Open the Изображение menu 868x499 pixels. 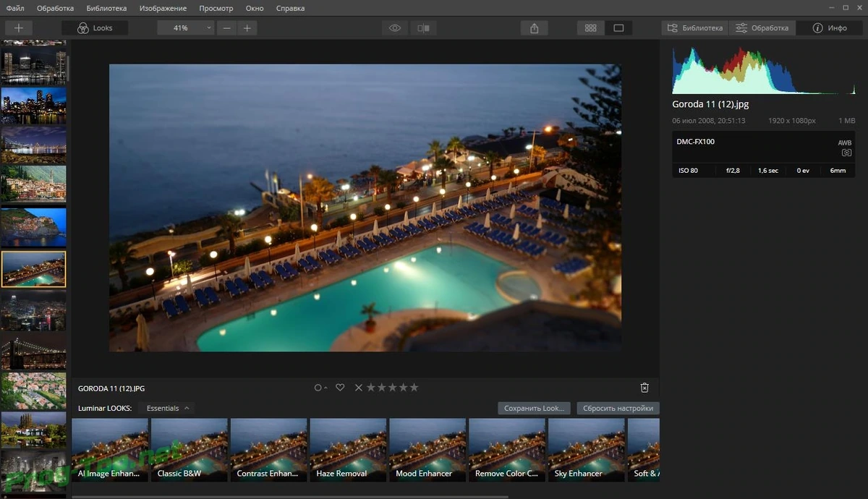click(x=164, y=9)
